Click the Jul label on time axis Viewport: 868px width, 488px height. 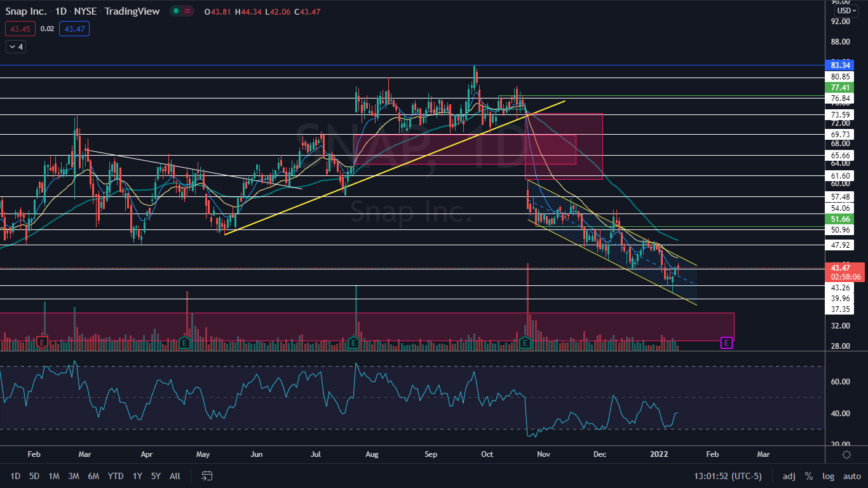click(316, 454)
